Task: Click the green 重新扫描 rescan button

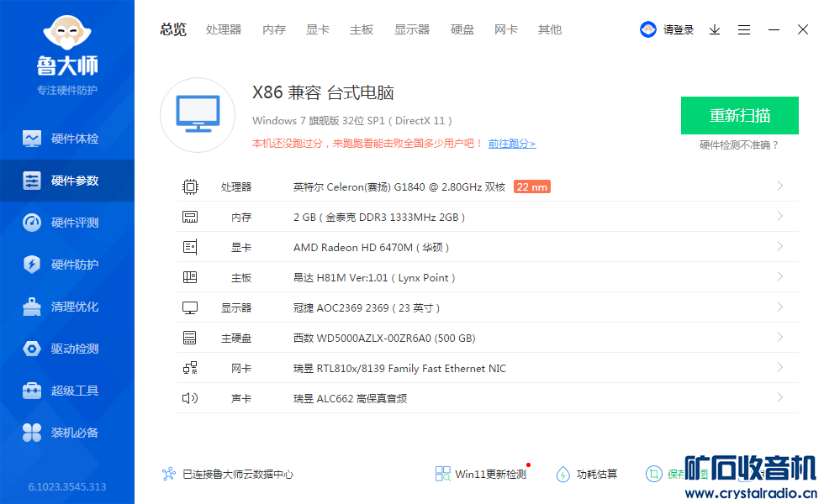Action: pyautogui.click(x=739, y=116)
